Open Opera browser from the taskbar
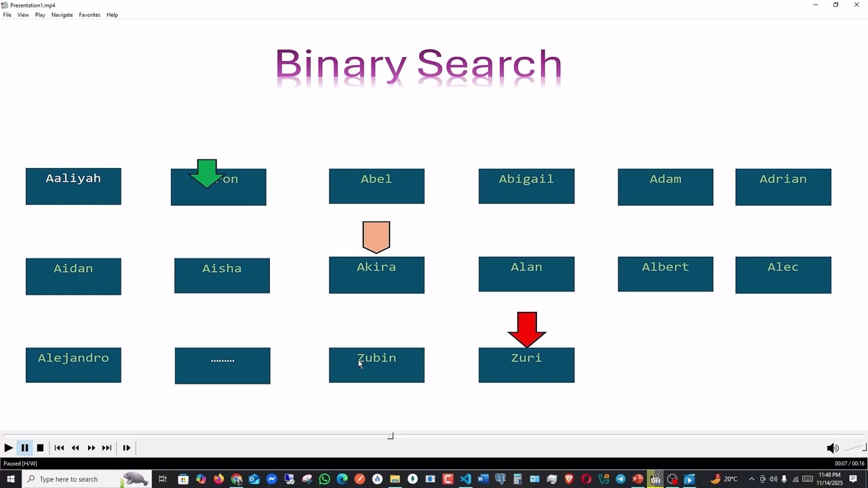Screen dimensions: 868x488 (x=587, y=479)
